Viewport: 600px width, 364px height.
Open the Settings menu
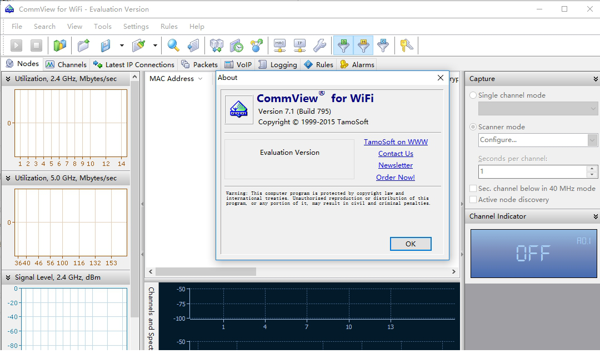(x=136, y=27)
